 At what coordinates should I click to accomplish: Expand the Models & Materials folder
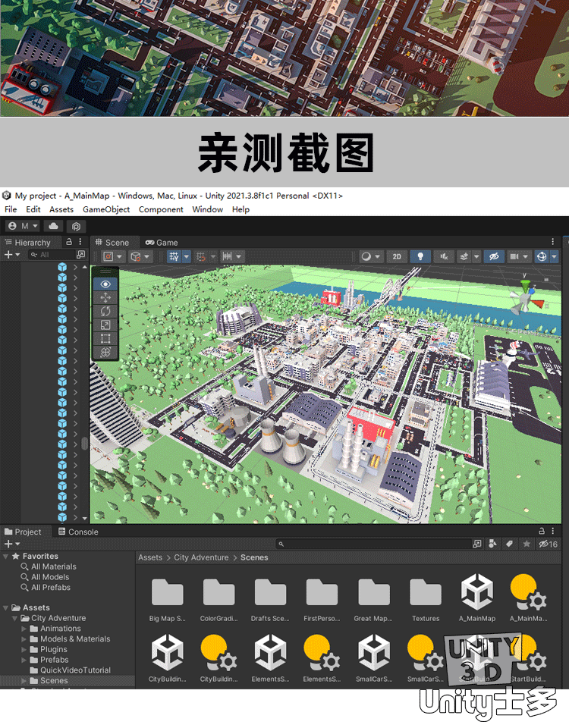[x=24, y=639]
